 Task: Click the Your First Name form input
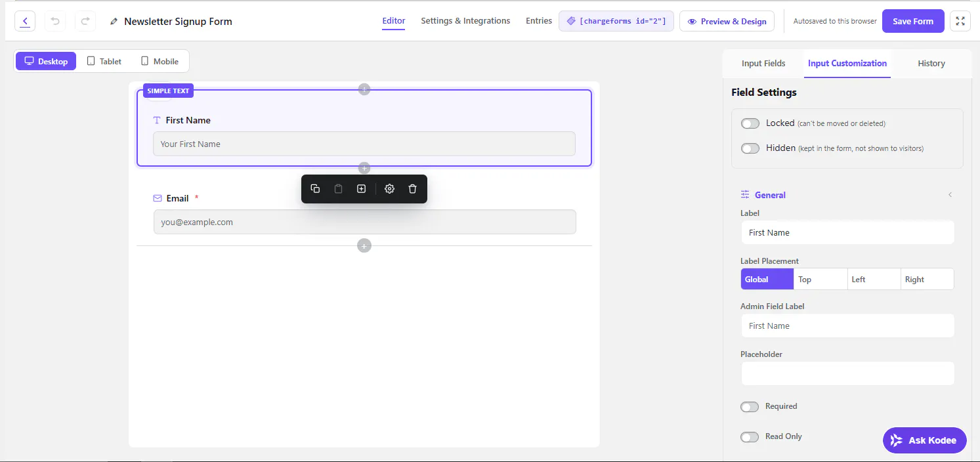tap(364, 144)
